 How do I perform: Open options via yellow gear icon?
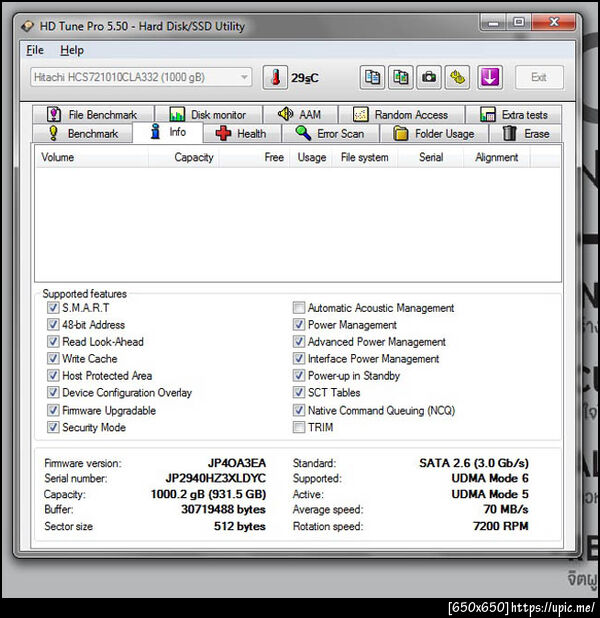coord(457,77)
